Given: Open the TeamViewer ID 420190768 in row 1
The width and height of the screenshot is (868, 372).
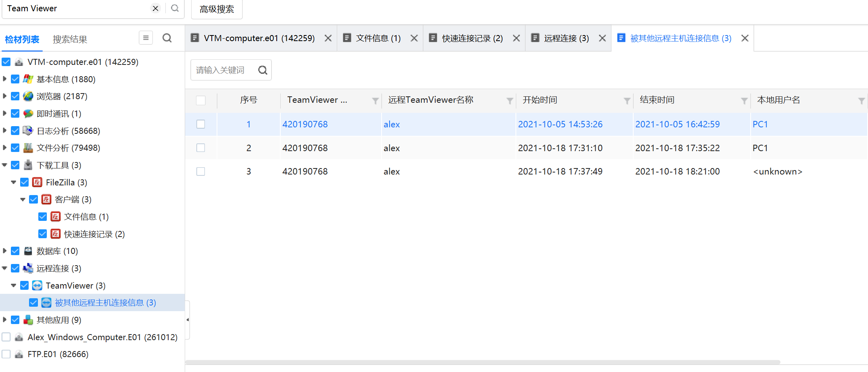Looking at the screenshot, I should [305, 124].
